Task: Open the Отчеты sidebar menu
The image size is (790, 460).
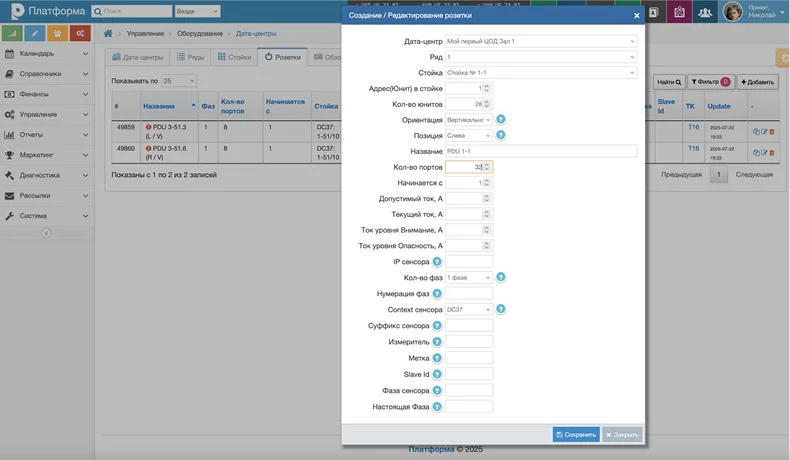Action: (x=47, y=135)
